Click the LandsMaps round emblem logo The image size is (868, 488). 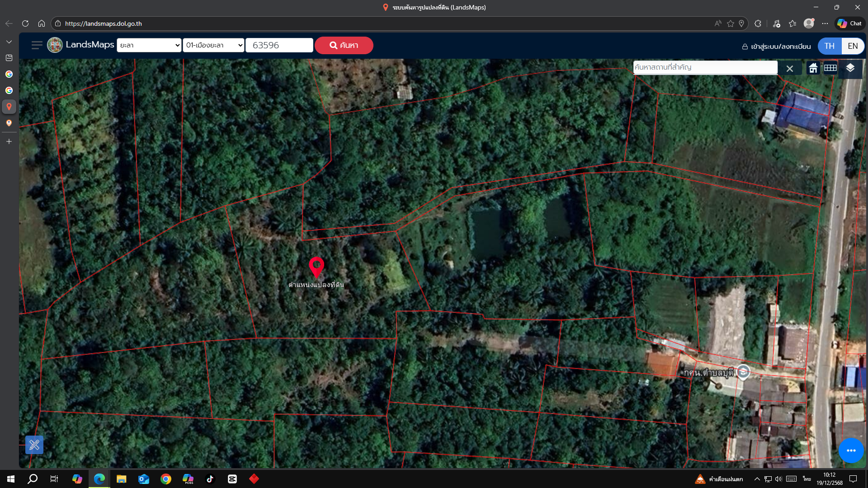[x=55, y=45]
